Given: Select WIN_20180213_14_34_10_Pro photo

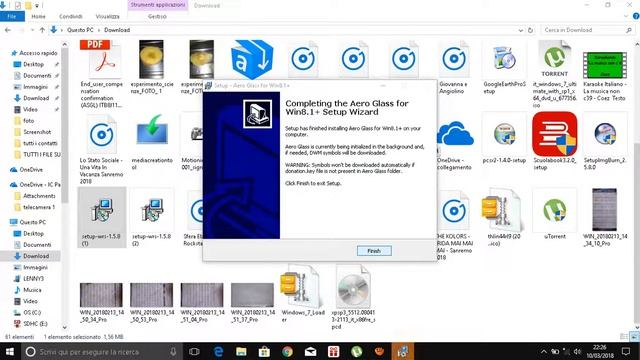Looking at the screenshot, I should coord(605,217).
